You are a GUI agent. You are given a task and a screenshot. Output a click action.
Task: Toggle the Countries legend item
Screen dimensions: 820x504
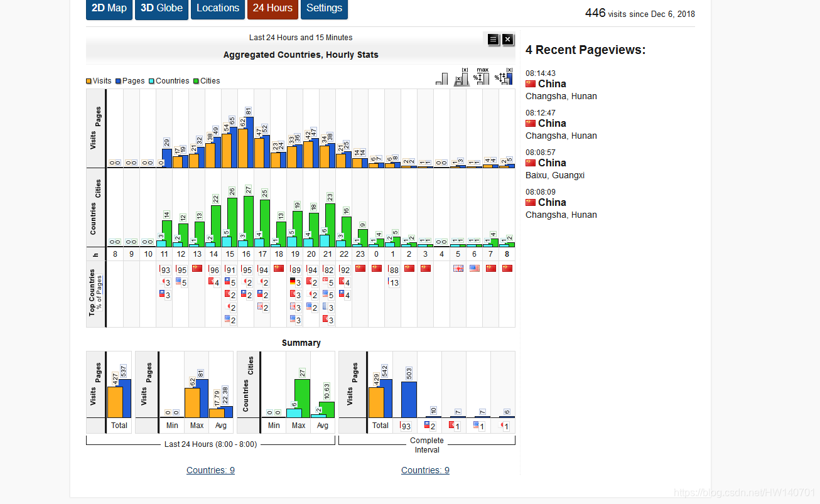pos(169,81)
